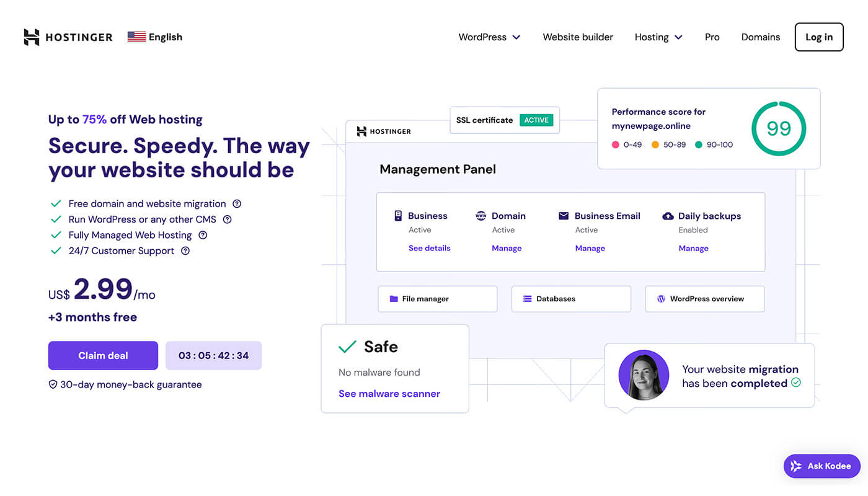868x496 pixels.
Task: Click the Domain www globe icon
Action: 481,216
